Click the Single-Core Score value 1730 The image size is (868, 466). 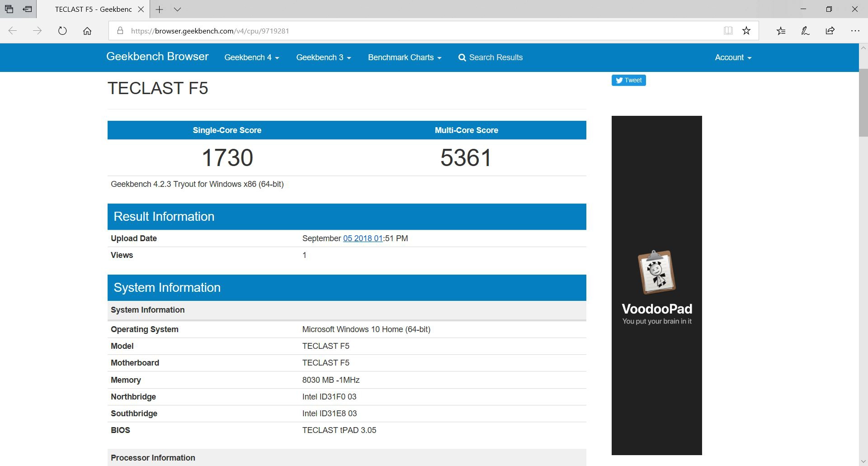pos(227,158)
